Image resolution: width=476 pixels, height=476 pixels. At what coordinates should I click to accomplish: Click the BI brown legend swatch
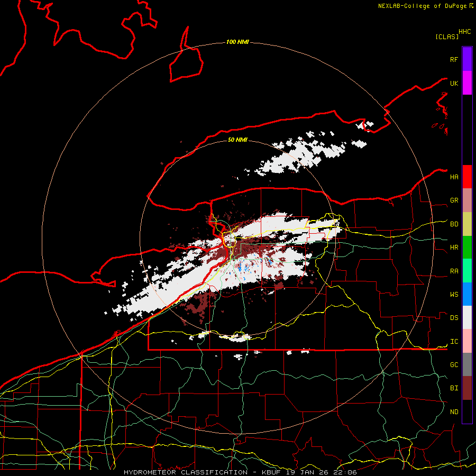(x=467, y=388)
